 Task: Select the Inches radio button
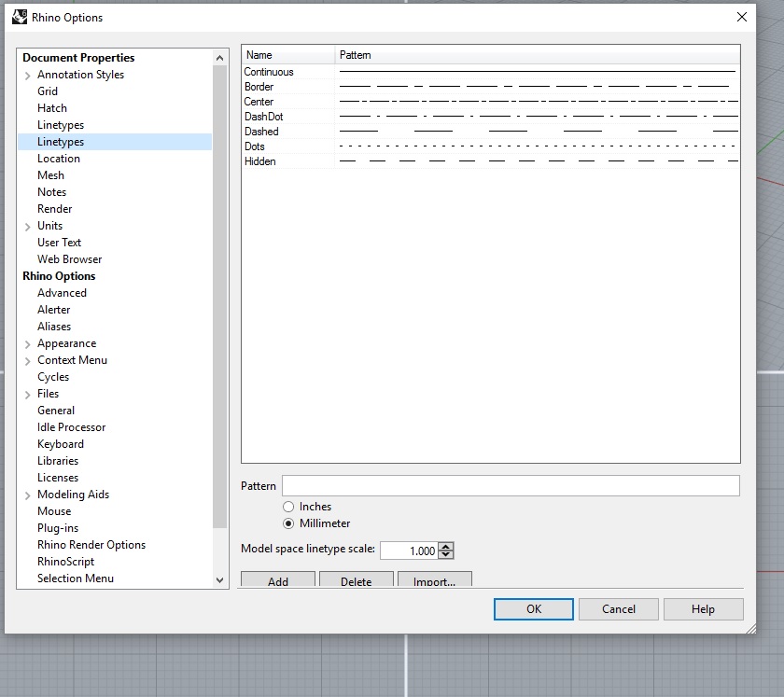click(288, 507)
